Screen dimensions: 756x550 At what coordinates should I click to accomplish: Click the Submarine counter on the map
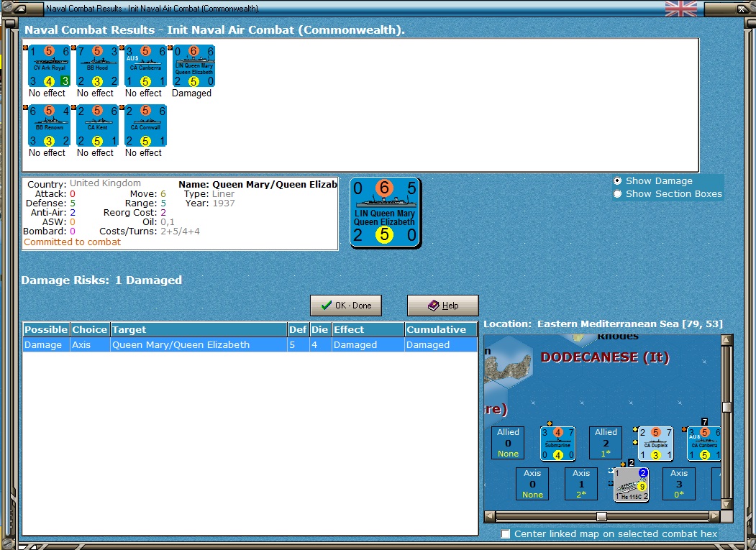click(x=558, y=444)
